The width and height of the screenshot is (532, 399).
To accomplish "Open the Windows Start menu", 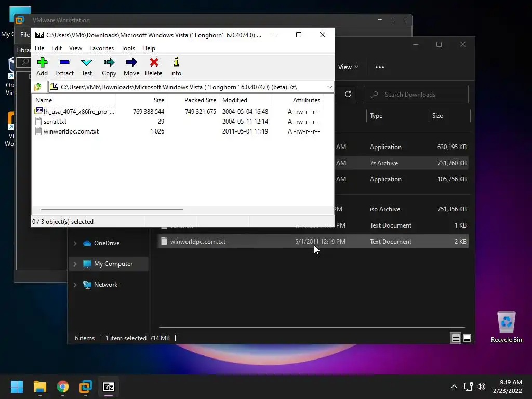I will (17, 387).
